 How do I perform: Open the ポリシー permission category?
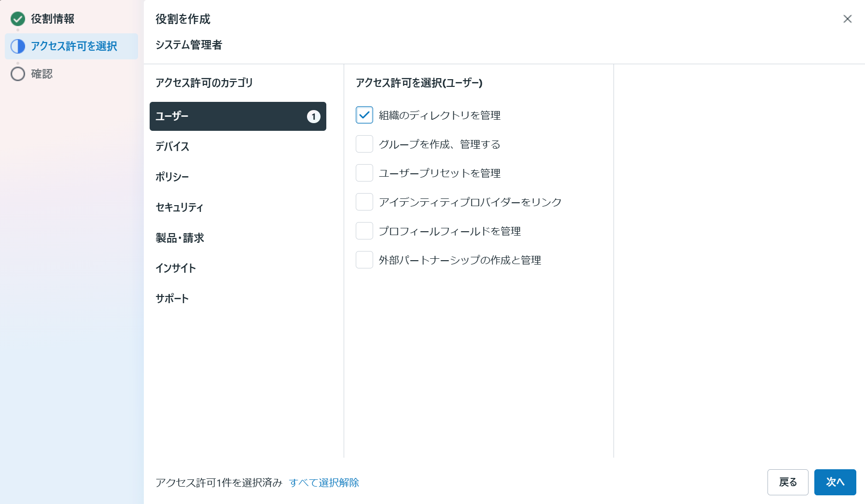(172, 177)
